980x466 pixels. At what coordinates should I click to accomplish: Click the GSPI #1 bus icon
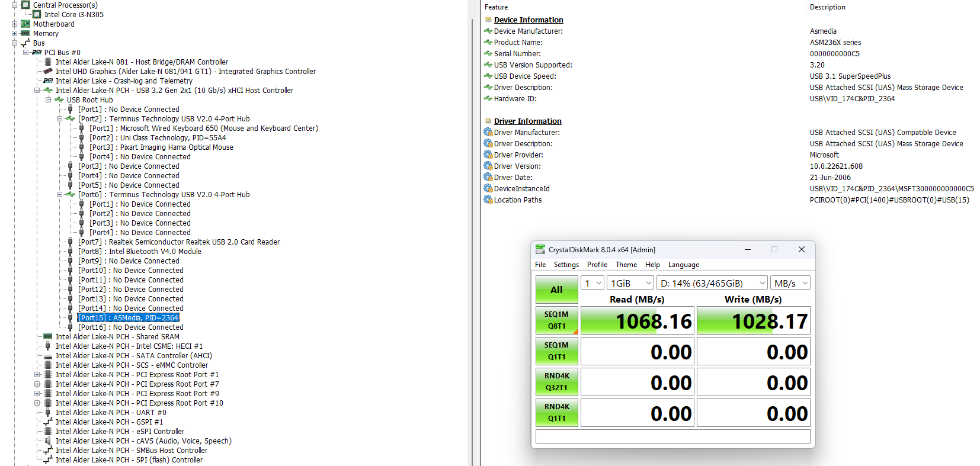(x=48, y=422)
